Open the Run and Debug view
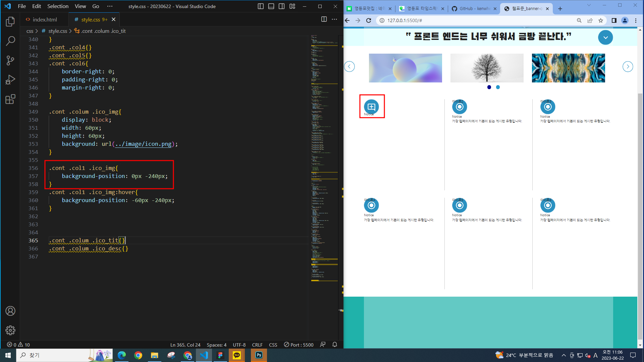 10,80
